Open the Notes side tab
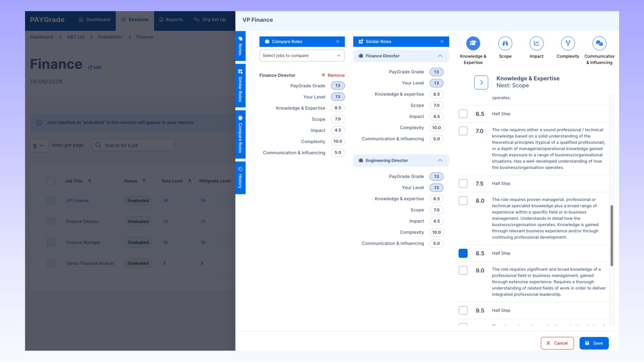 [x=240, y=46]
